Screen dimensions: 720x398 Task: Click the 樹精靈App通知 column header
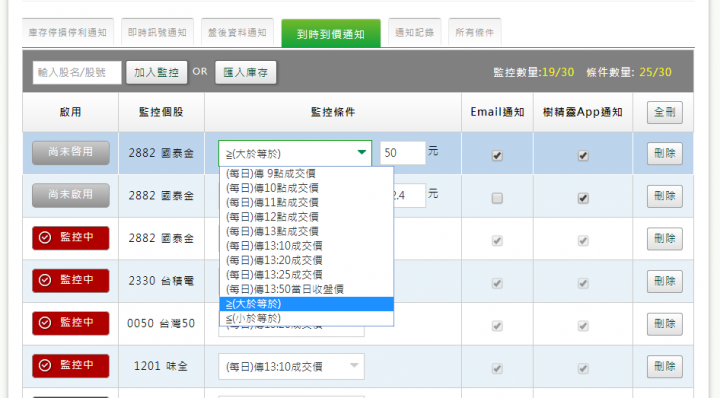(x=583, y=112)
